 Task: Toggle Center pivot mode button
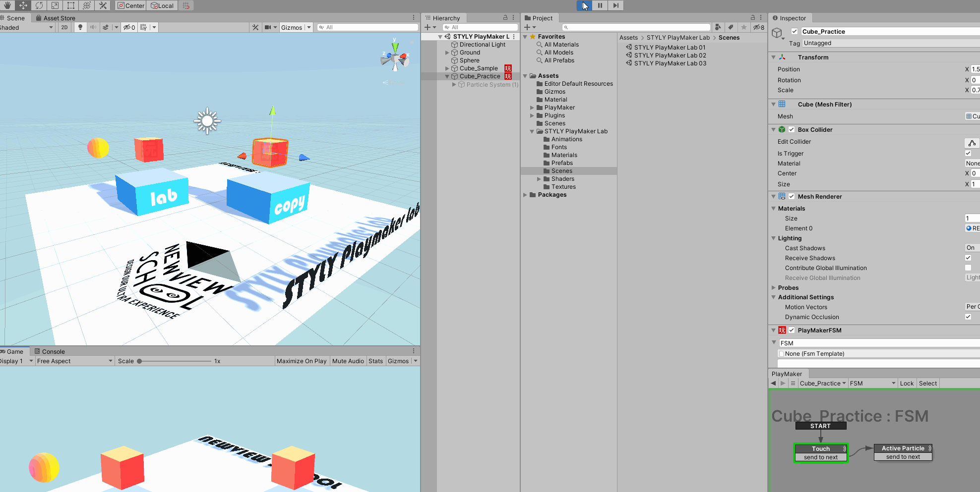click(x=131, y=5)
